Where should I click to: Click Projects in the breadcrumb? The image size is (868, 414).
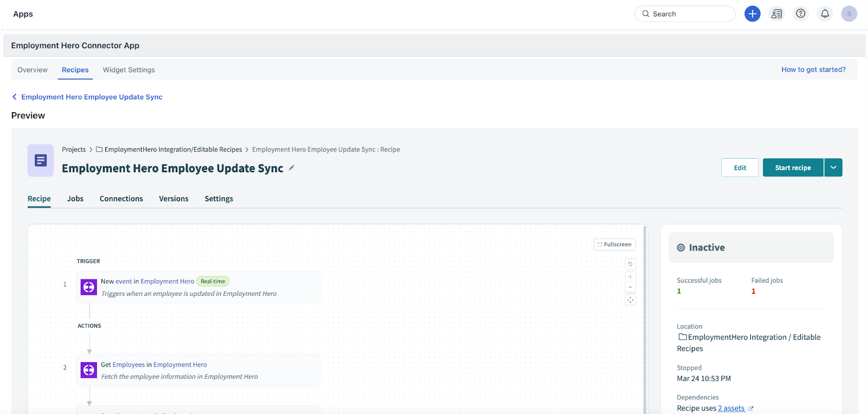74,150
